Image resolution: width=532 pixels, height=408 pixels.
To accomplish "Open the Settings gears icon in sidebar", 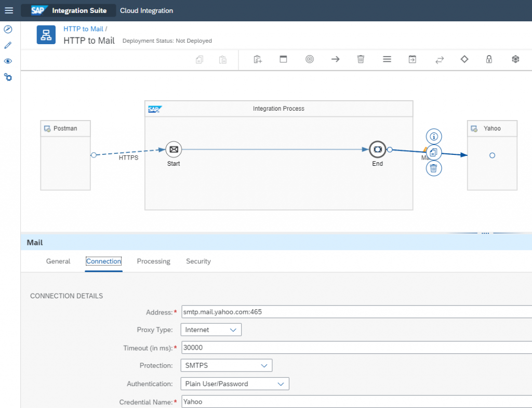I will tap(8, 77).
